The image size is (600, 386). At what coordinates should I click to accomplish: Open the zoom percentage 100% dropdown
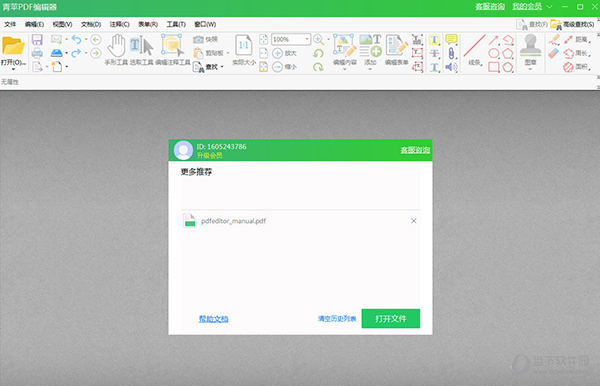pyautogui.click(x=307, y=39)
